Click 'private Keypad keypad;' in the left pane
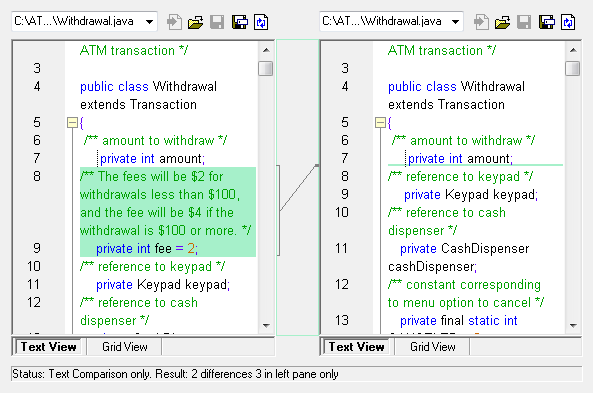Screen dimensions: 593x393 163,284
